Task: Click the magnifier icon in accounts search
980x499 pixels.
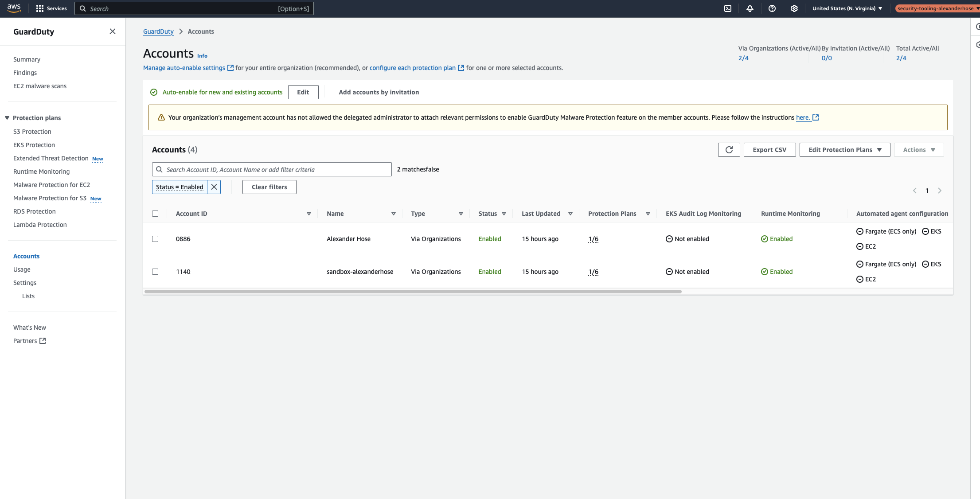Action: [159, 169]
